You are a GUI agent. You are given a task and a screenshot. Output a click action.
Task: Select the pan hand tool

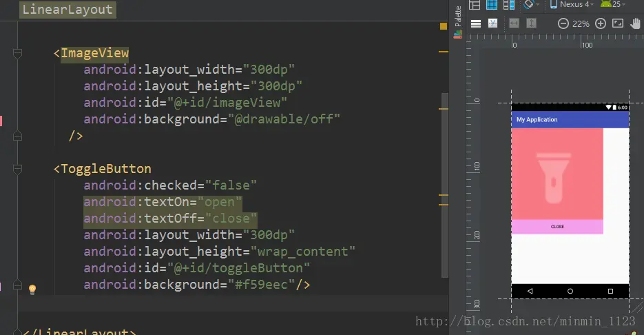pyautogui.click(x=636, y=23)
